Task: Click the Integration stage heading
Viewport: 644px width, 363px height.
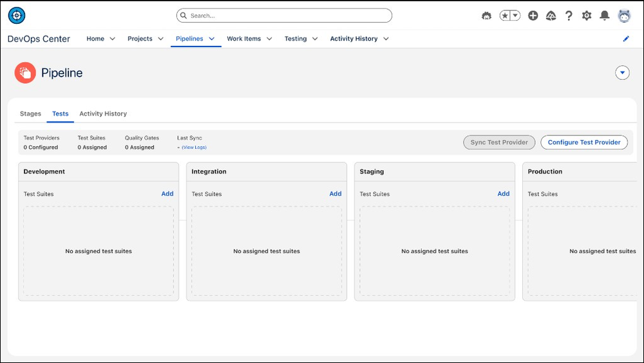Action: 209,172
